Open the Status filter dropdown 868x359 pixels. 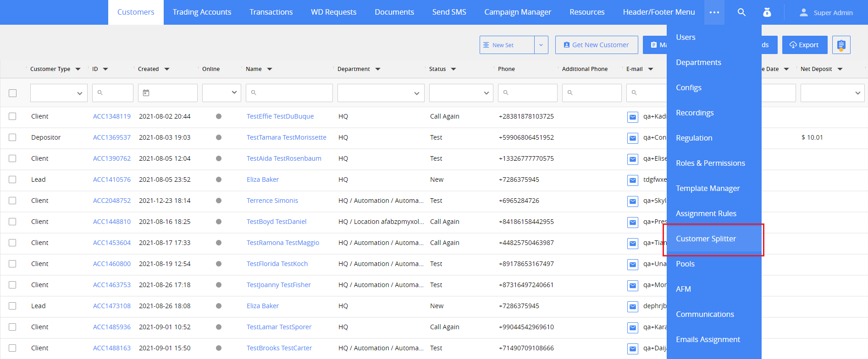pyautogui.click(x=461, y=93)
